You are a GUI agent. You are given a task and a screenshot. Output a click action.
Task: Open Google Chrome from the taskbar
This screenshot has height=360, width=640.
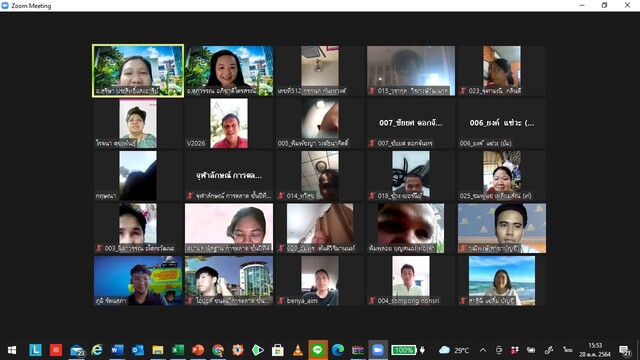(218, 350)
